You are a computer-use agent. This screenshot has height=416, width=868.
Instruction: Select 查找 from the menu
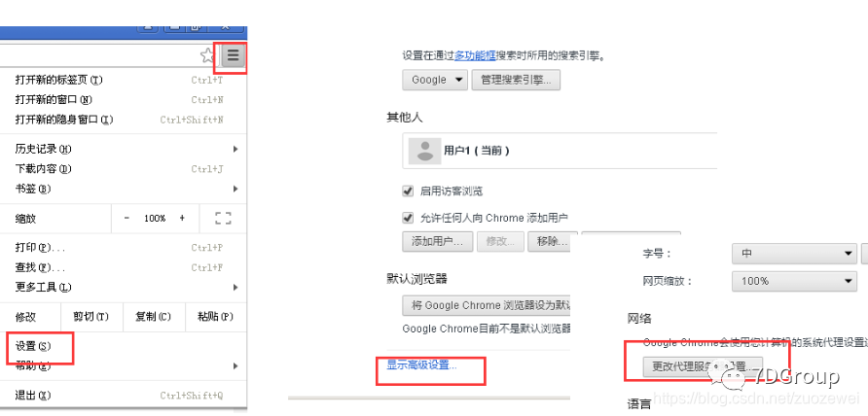pyautogui.click(x=123, y=267)
